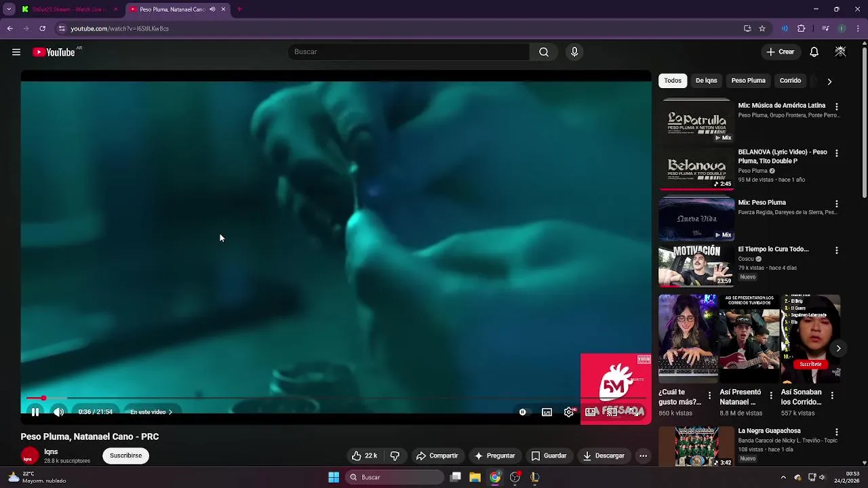Open the Chrome extensions puzzle icon

(x=801, y=28)
